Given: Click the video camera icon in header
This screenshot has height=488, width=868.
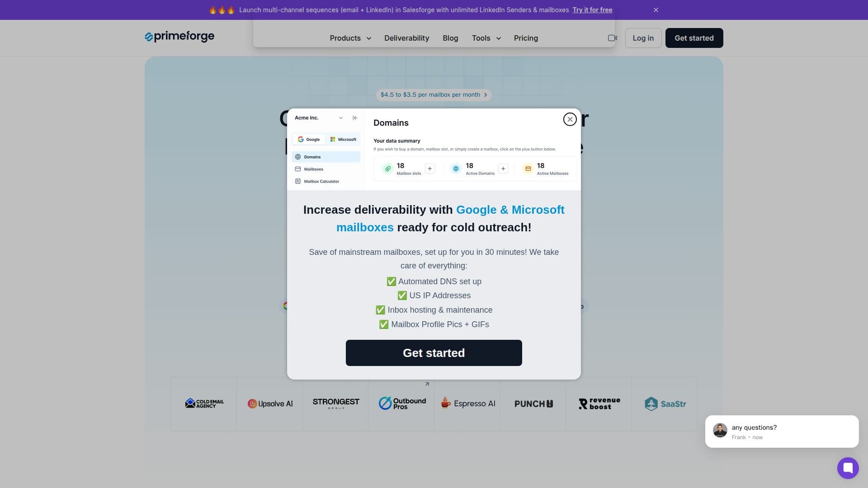Looking at the screenshot, I should 613,38.
